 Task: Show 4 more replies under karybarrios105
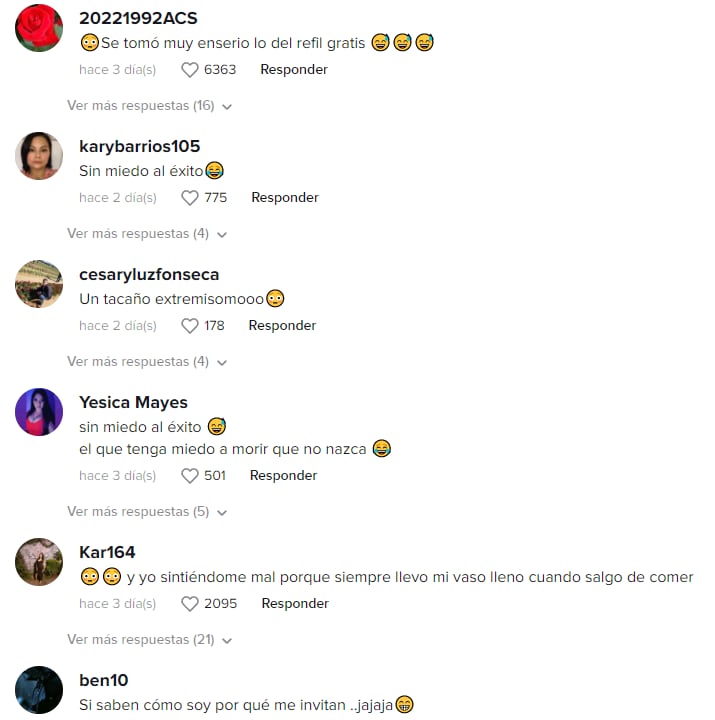[x=147, y=234]
